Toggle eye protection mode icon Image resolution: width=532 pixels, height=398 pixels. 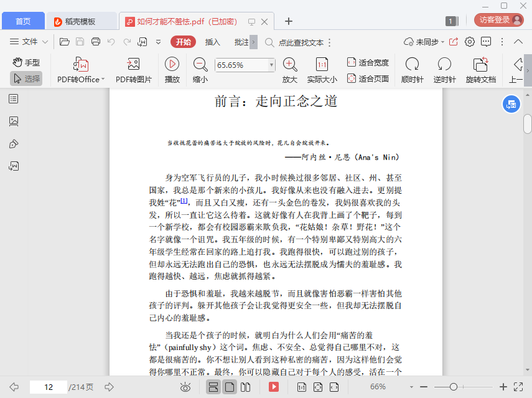(x=185, y=387)
